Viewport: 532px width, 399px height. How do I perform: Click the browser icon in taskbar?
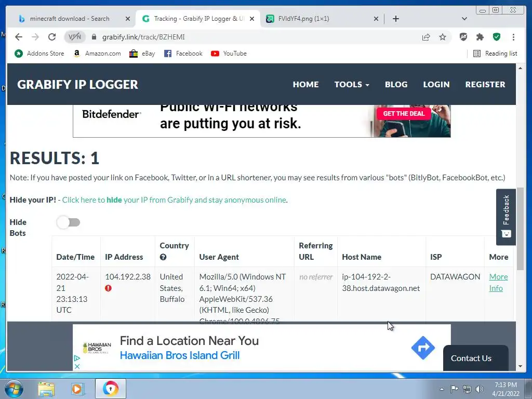[x=111, y=389]
